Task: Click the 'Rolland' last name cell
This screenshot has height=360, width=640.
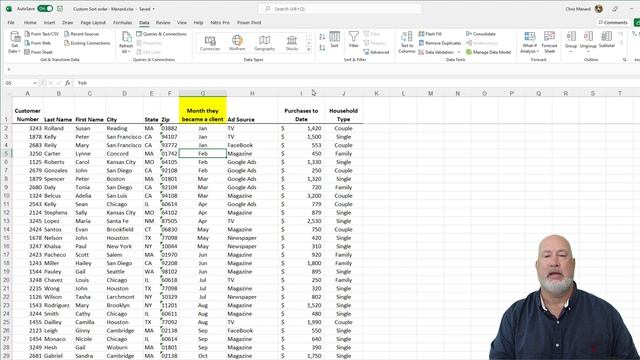Action: (59, 128)
